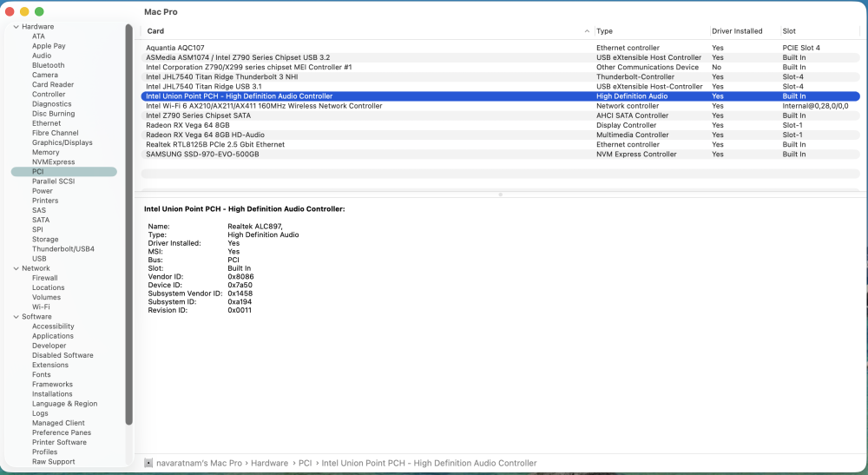Viewport: 868px width, 475px height.
Task: Select Disc Burning entry
Action: pos(53,114)
